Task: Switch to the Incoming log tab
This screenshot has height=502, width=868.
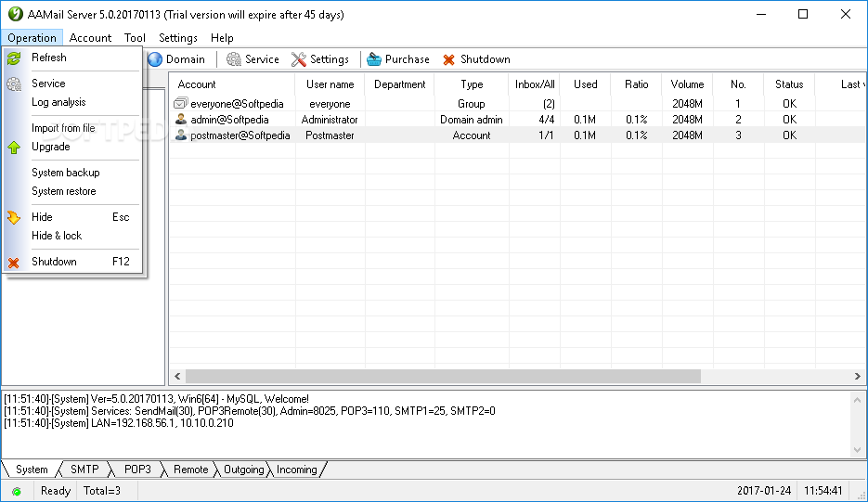Action: click(297, 470)
